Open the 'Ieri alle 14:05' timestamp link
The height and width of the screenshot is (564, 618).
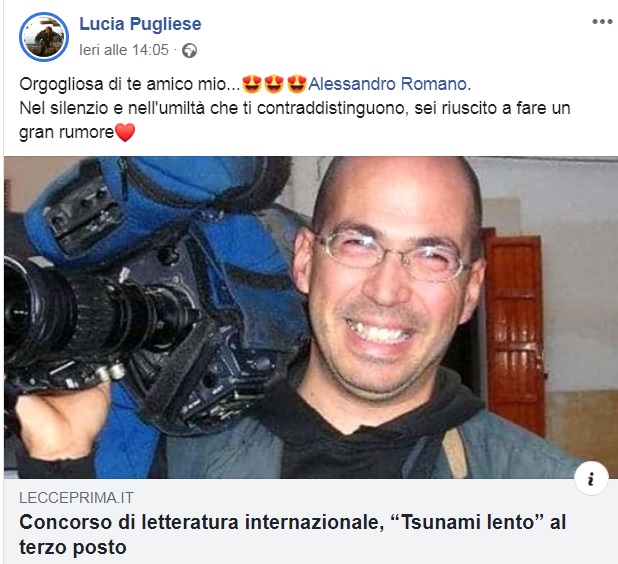[x=124, y=50]
